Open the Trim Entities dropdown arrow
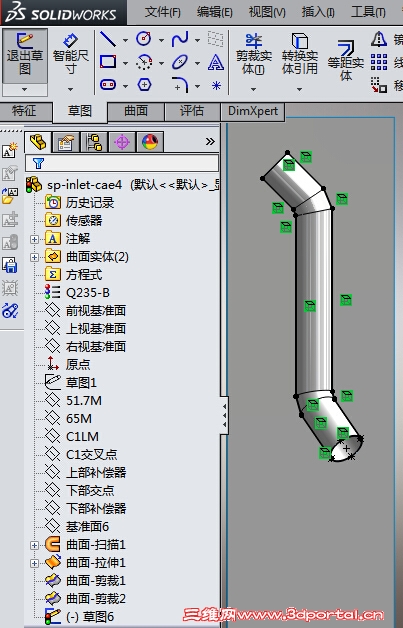This screenshot has height=628, width=403. [254, 89]
